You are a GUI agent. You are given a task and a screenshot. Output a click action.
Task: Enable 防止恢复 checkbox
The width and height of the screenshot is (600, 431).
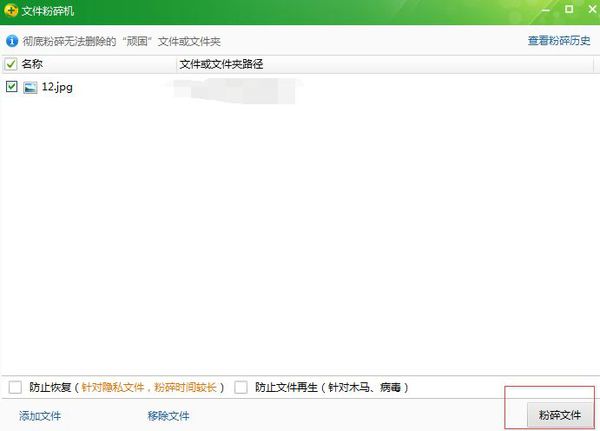click(15, 387)
